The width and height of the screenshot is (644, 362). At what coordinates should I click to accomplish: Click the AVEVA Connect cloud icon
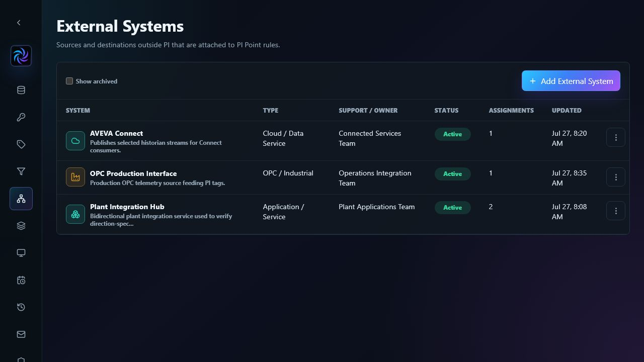click(x=75, y=141)
